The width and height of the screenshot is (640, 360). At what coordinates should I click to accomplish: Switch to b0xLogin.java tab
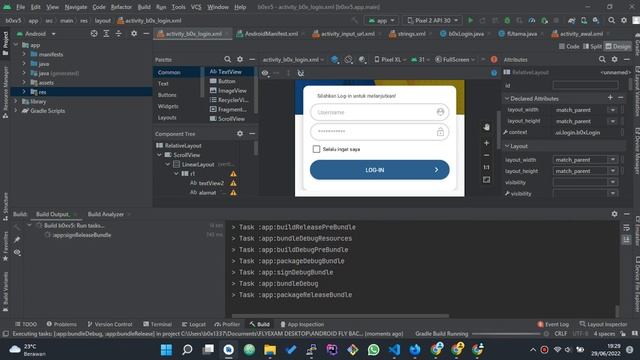pyautogui.click(x=462, y=33)
